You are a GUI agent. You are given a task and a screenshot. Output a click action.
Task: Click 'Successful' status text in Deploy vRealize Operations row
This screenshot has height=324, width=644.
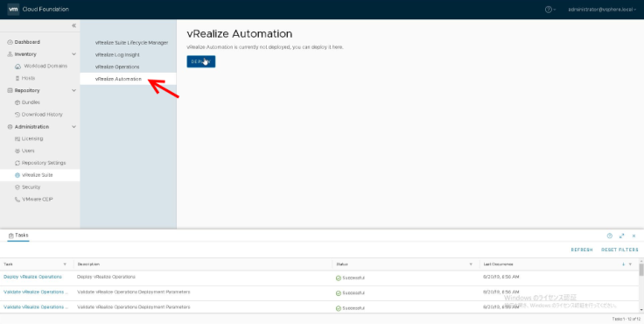click(x=353, y=278)
